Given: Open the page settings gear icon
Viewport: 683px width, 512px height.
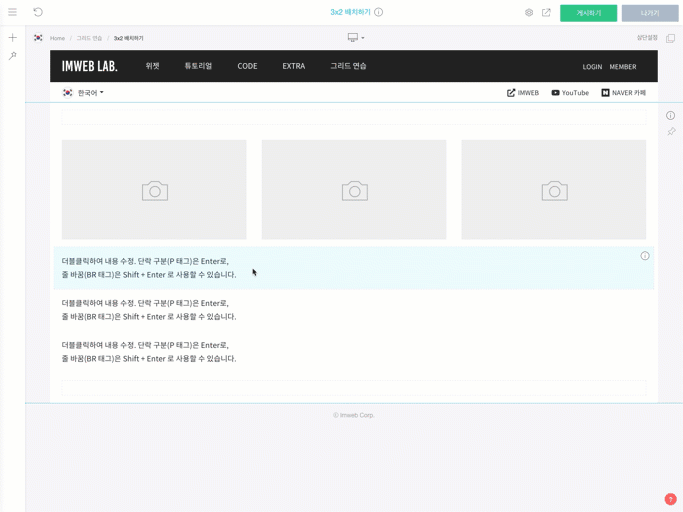Looking at the screenshot, I should point(529,13).
